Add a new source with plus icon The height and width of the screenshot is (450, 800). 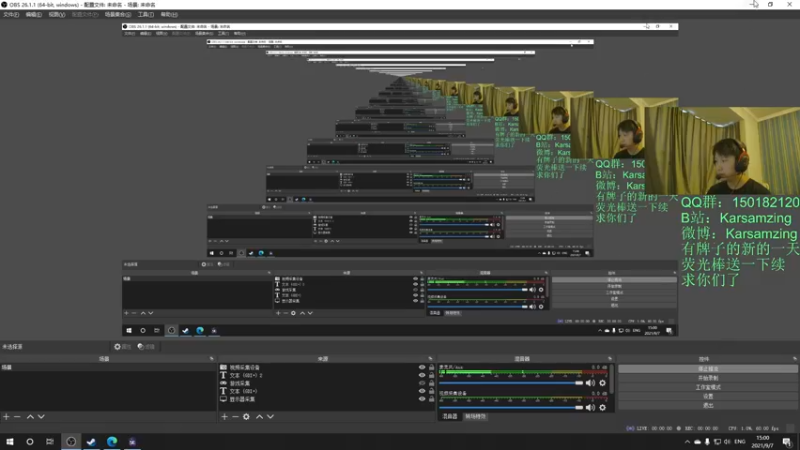pos(224,417)
